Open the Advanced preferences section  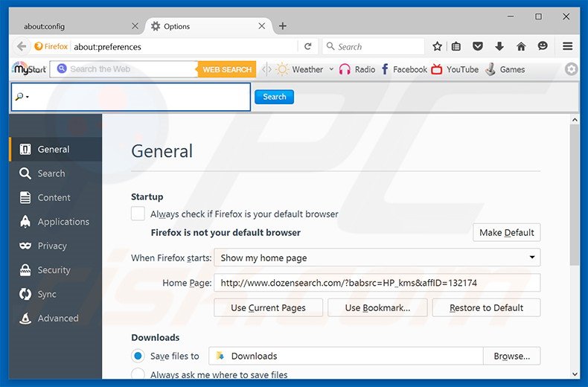pyautogui.click(x=56, y=319)
